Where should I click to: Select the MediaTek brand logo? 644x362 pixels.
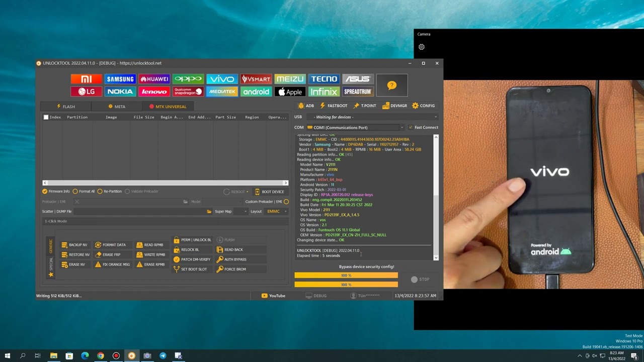pos(222,92)
